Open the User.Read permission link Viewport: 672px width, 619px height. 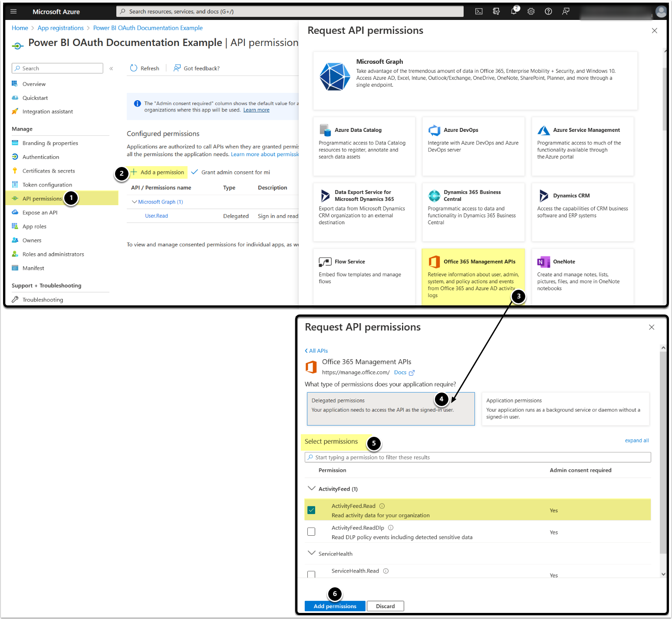(156, 216)
